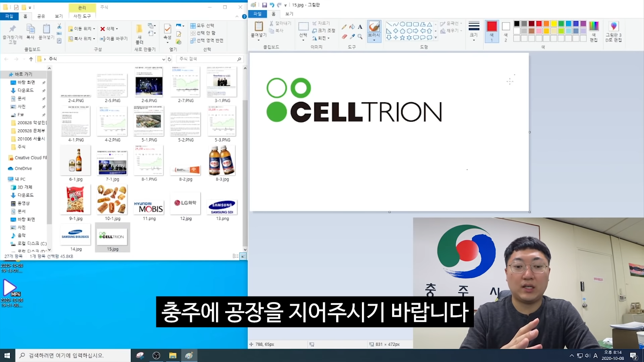Open the 공유 tab in Explorer
Screen dimensions: 644x362
click(41, 16)
